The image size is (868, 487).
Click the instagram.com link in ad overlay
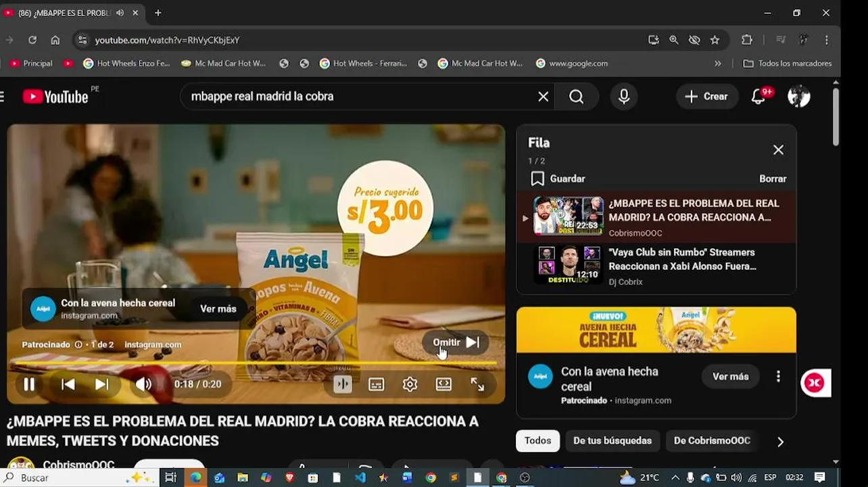[x=153, y=344]
